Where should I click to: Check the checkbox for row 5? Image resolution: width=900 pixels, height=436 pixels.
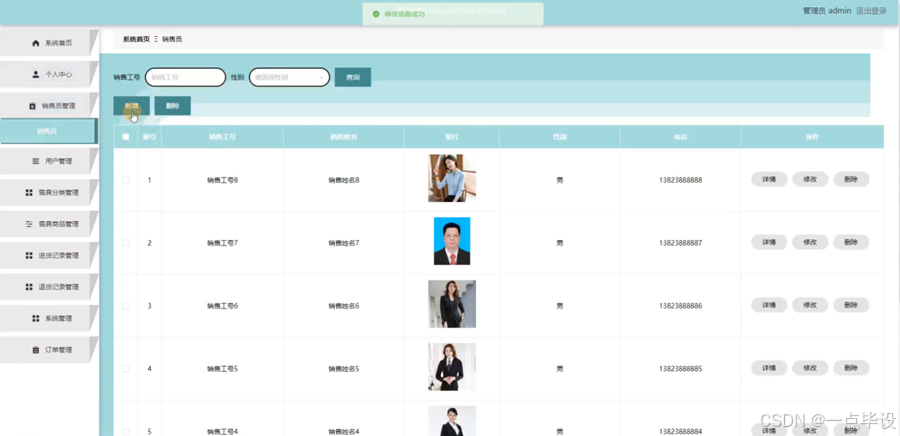coord(126,431)
